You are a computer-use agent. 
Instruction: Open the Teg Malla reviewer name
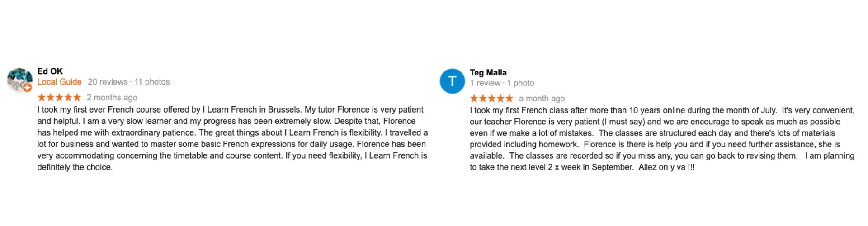(488, 73)
